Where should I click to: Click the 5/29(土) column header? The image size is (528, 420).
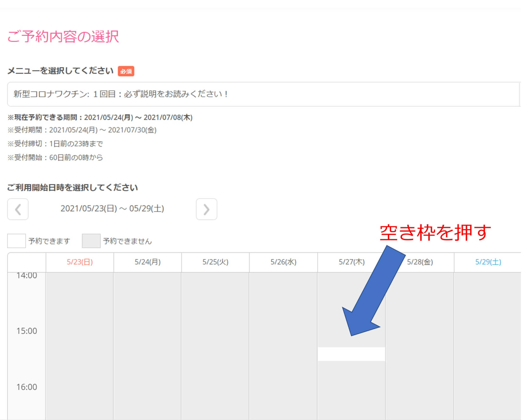click(x=488, y=262)
